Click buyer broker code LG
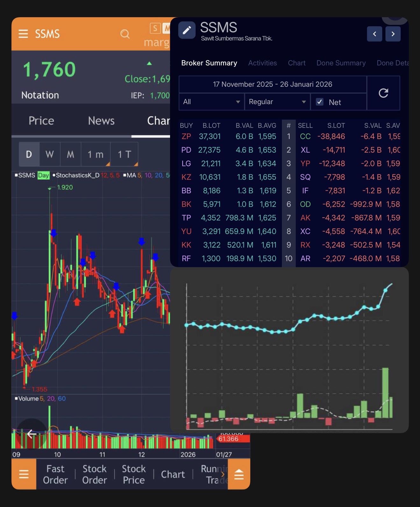This screenshot has width=420, height=507. pos(186,164)
